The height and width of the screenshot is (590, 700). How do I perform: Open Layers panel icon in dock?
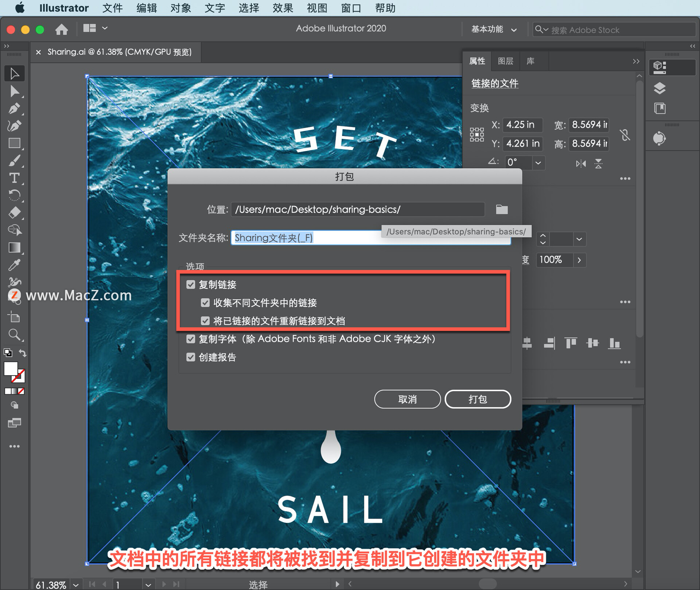(660, 88)
